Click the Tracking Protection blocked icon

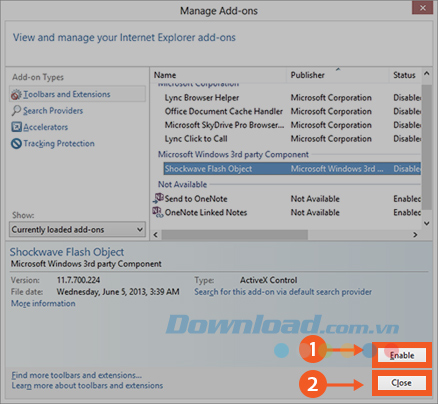click(16, 144)
